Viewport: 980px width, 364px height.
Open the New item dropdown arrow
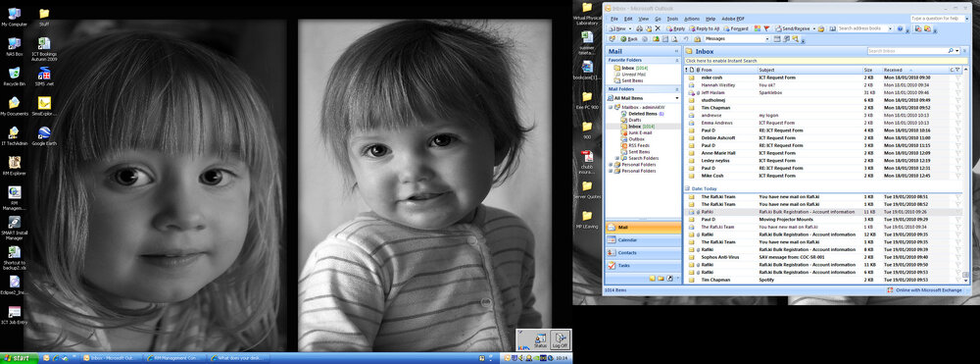pyautogui.click(x=630, y=28)
